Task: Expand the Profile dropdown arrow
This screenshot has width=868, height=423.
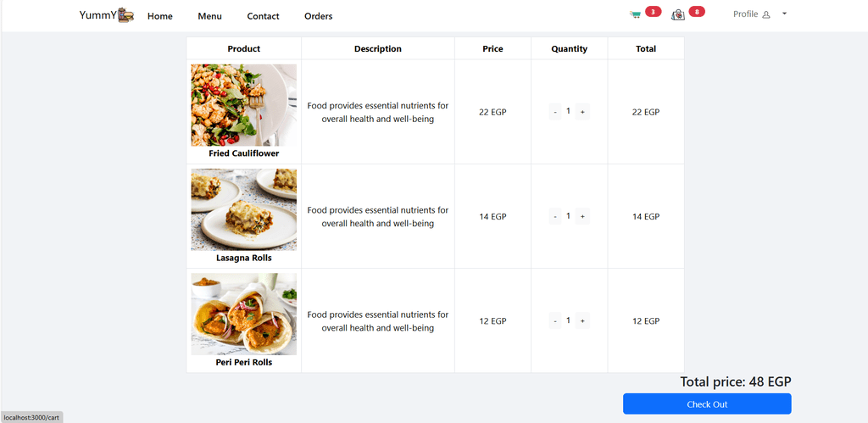Action: pyautogui.click(x=784, y=14)
